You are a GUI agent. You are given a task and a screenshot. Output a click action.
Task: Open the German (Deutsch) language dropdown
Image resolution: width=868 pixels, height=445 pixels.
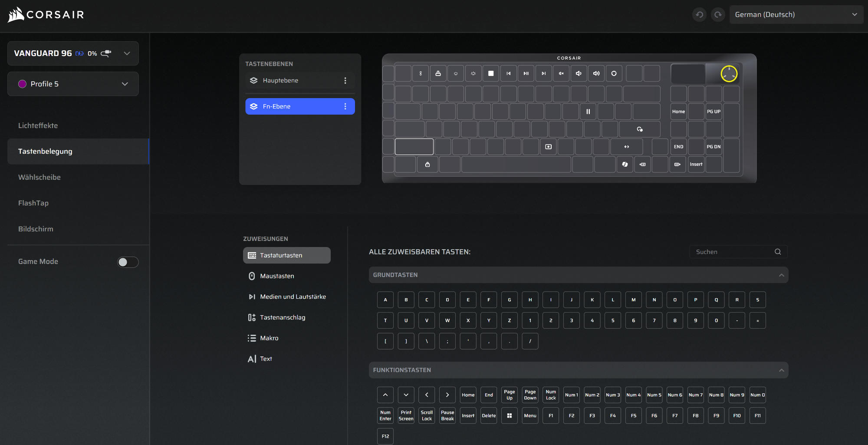pos(796,15)
